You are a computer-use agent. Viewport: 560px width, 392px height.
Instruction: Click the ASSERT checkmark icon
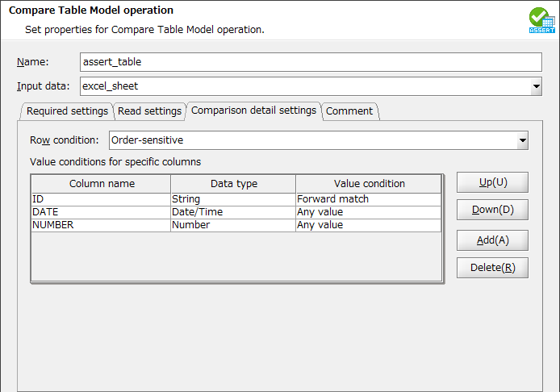541,20
